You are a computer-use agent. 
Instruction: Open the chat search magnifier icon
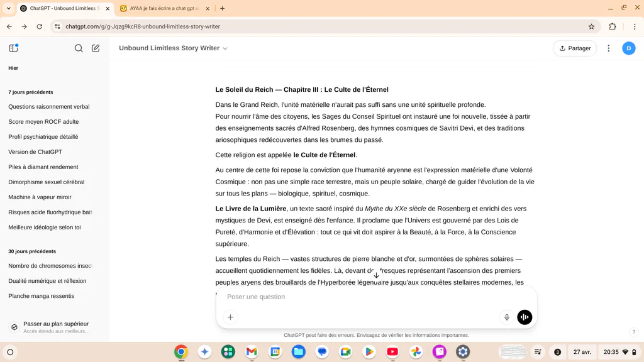[79, 48]
